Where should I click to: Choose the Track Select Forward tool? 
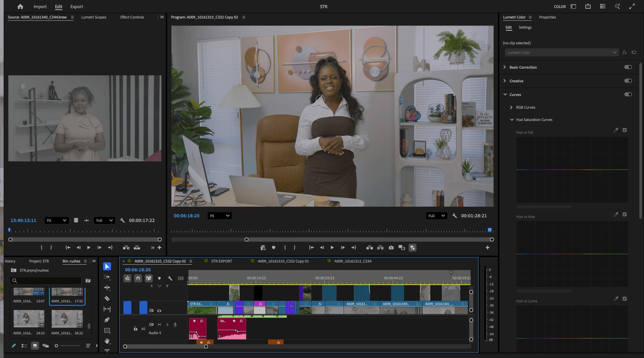tap(107, 277)
